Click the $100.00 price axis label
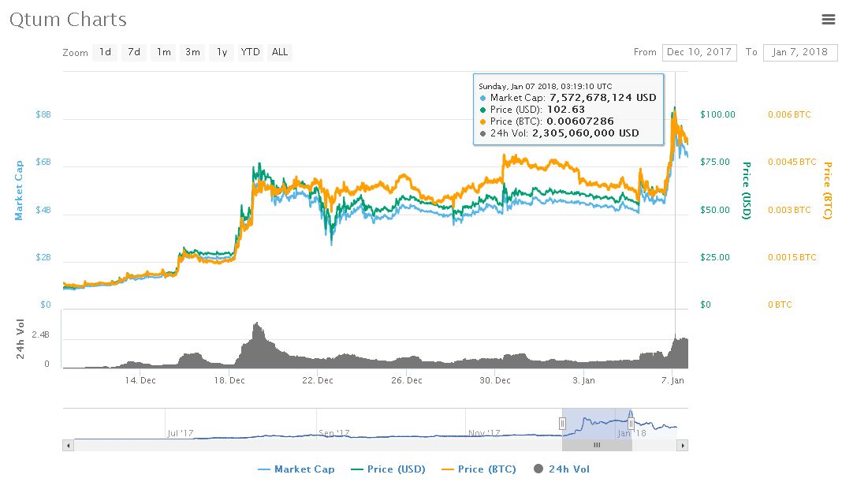 click(717, 114)
